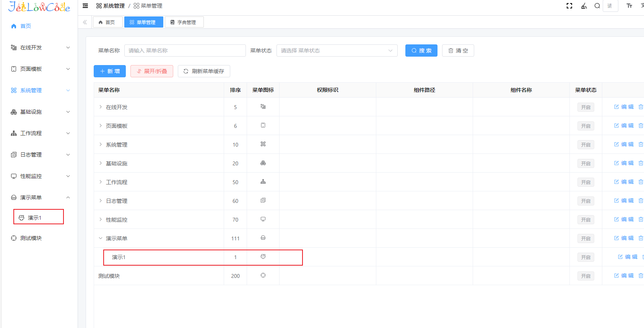Toggle the 开启 status tag for 系统管理

coord(585,145)
